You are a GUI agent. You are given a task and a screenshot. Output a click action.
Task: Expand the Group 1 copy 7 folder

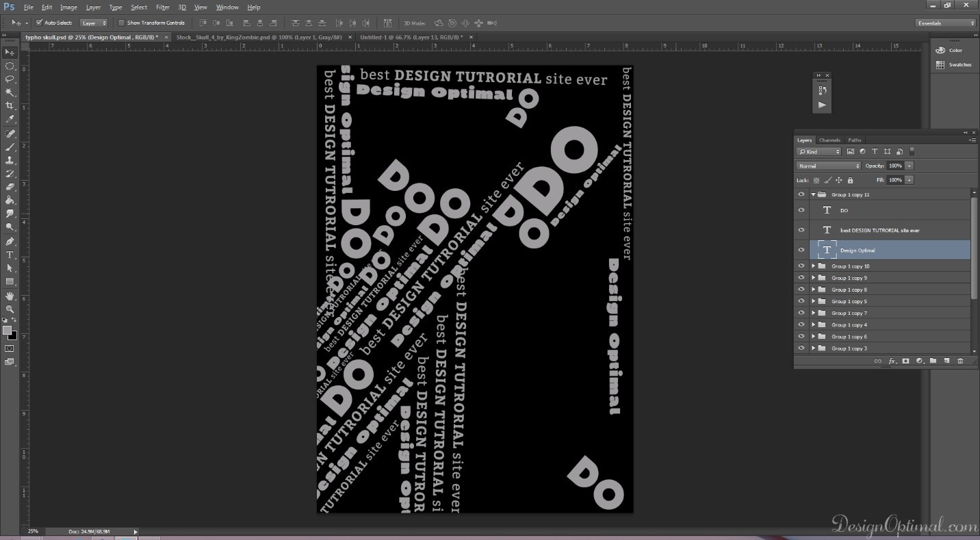(x=813, y=313)
